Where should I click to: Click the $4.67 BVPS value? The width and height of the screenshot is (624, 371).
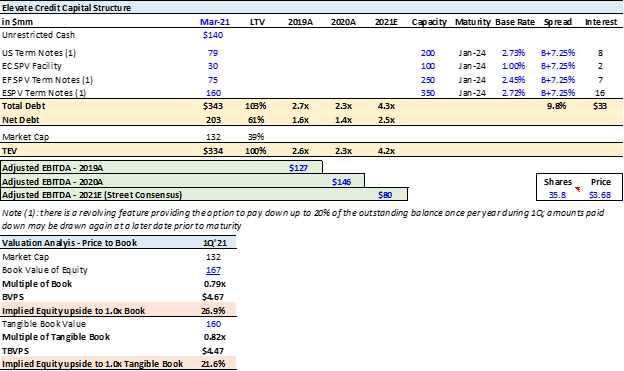point(213,297)
